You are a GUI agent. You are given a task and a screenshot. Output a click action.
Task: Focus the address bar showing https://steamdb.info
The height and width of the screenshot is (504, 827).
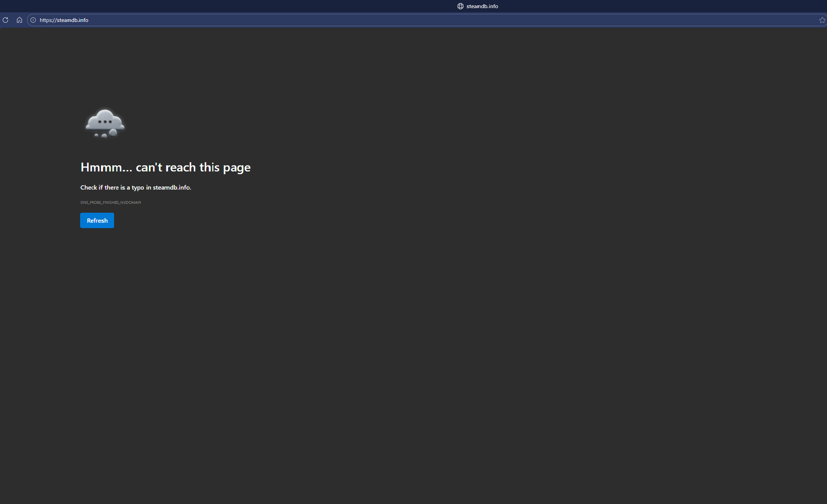(x=427, y=20)
